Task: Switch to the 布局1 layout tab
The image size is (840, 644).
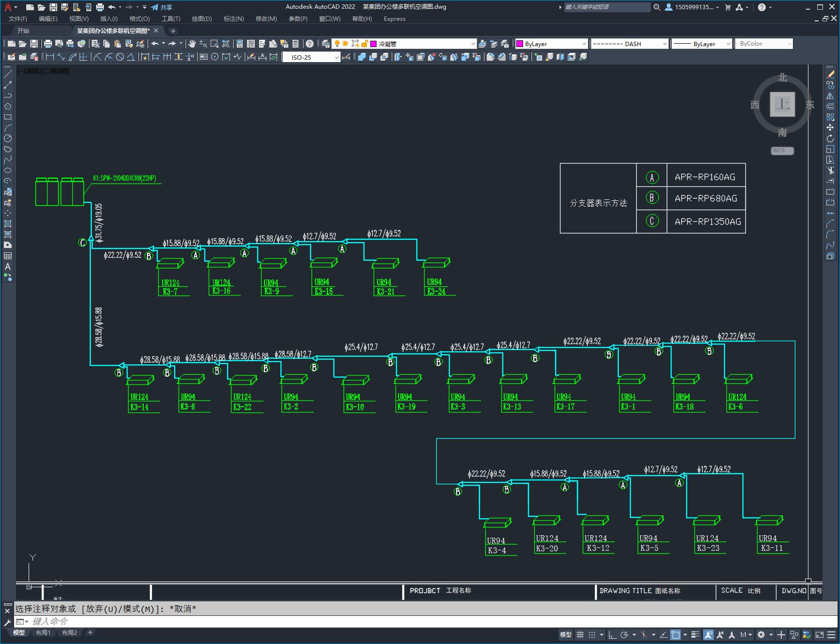Action: (43, 632)
